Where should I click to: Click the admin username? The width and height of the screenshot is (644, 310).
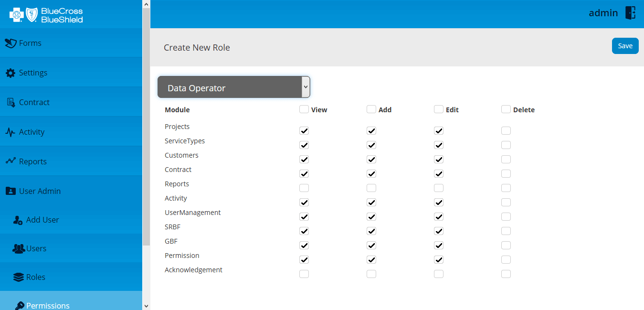[603, 13]
